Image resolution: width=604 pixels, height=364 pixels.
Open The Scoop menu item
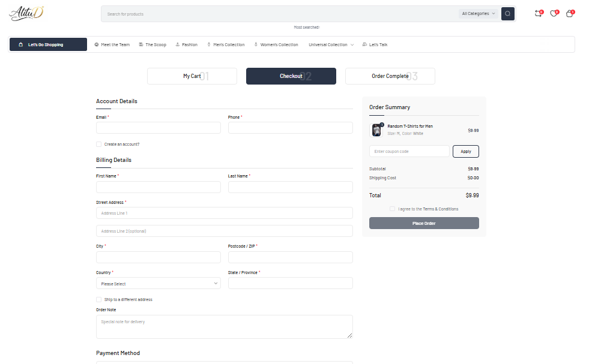(x=153, y=44)
